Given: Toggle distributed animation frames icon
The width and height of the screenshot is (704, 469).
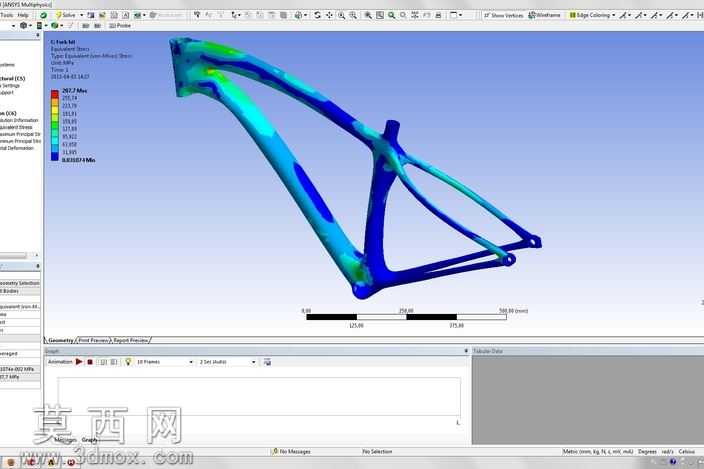Looking at the screenshot, I should (x=103, y=362).
